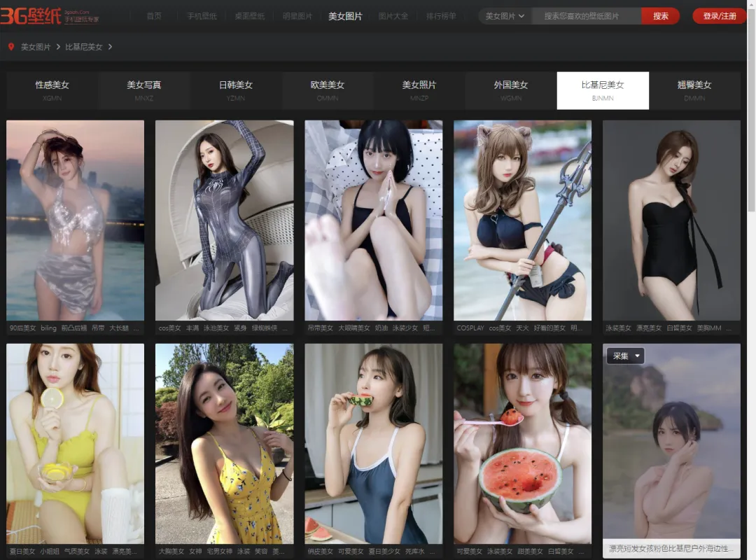Go to the 首页 menu item
756x560 pixels.
click(x=154, y=16)
